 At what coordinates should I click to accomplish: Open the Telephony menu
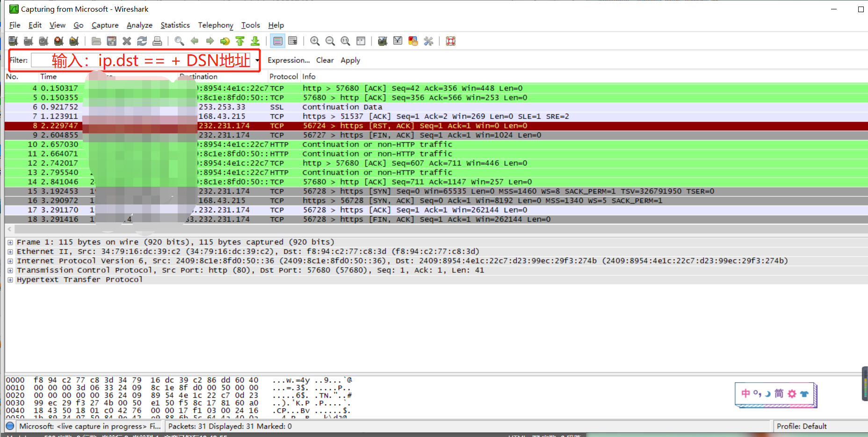(x=216, y=25)
